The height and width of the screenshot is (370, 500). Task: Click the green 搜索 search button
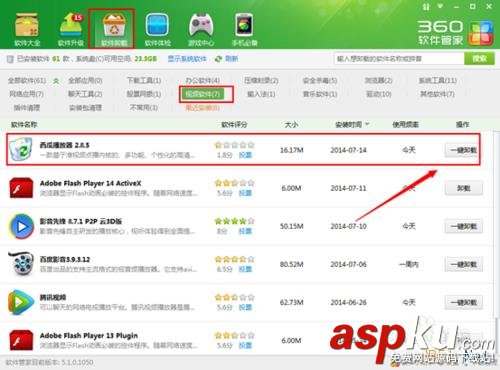(479, 59)
